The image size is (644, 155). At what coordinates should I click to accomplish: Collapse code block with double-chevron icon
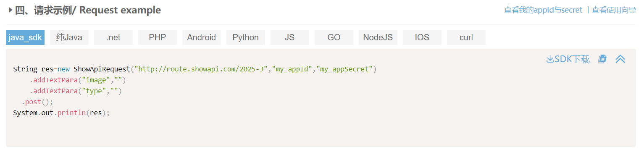pyautogui.click(x=620, y=59)
